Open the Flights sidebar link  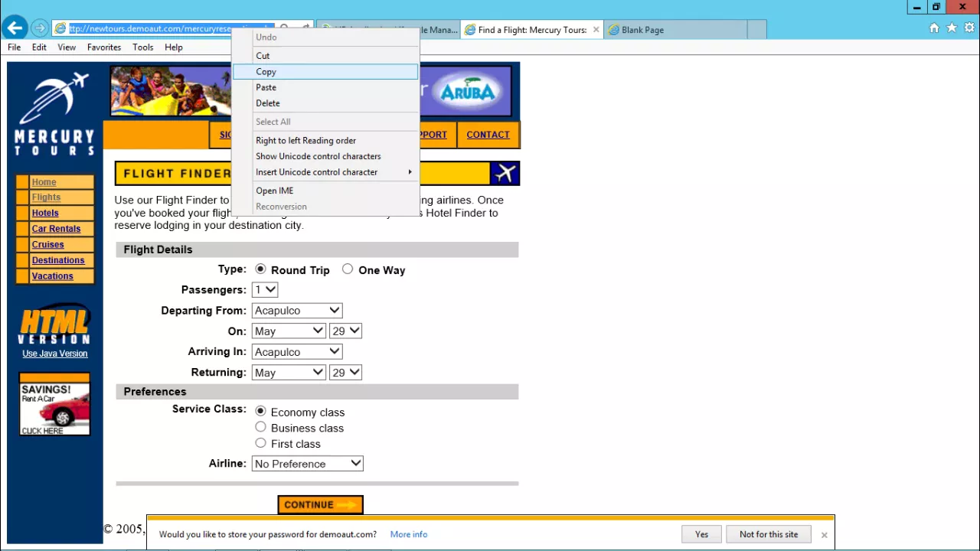46,197
